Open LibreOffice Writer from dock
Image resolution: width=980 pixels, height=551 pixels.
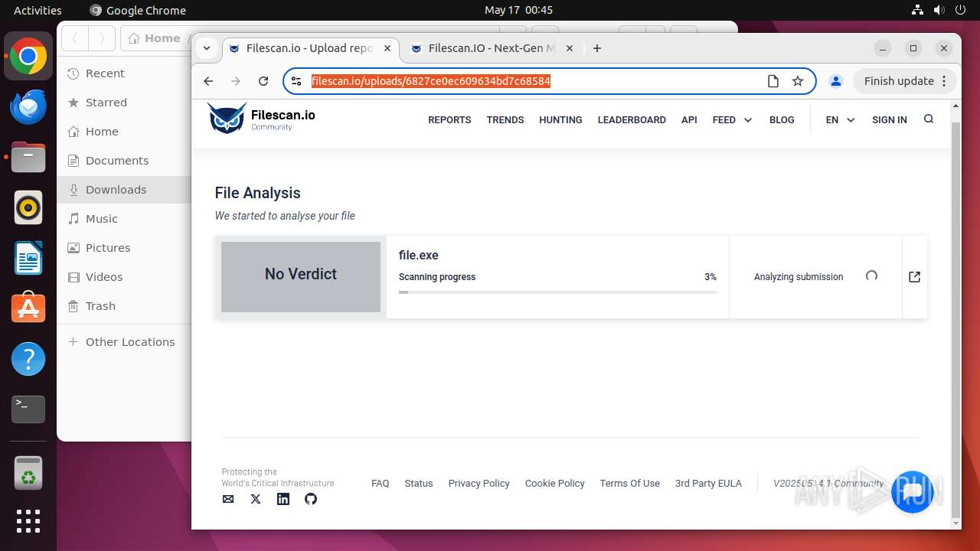click(x=28, y=258)
